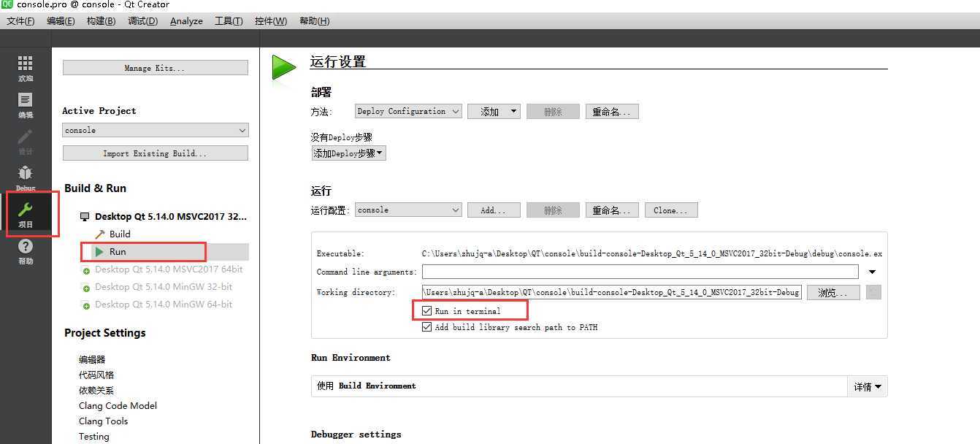The height and width of the screenshot is (444, 980).
Task: Open the command line arguments variable dropdown arrow
Action: [873, 272]
